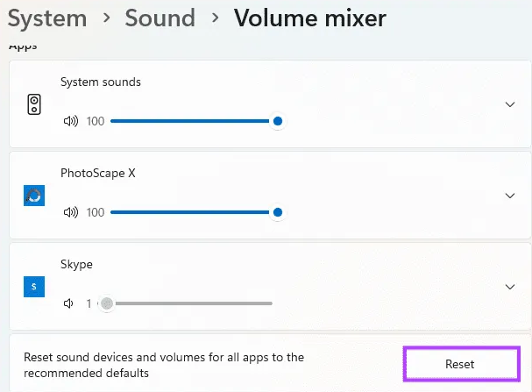
Task: Click the PhotoScape X volume slider handle
Action: [278, 212]
